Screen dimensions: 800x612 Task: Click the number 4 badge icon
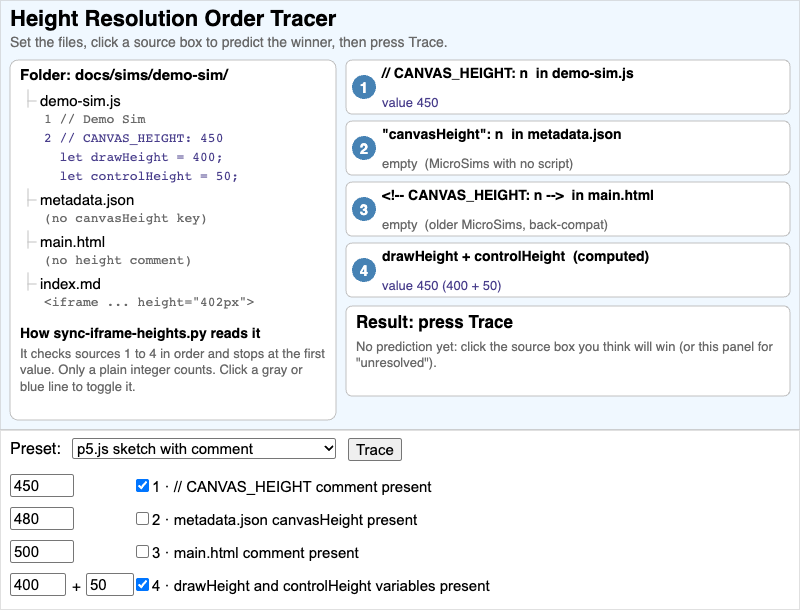tap(364, 270)
